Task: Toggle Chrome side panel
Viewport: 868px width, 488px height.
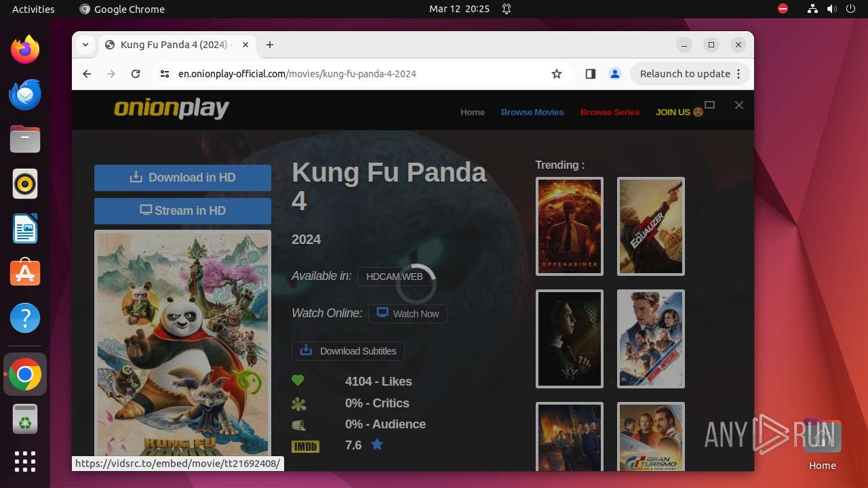Action: point(590,74)
